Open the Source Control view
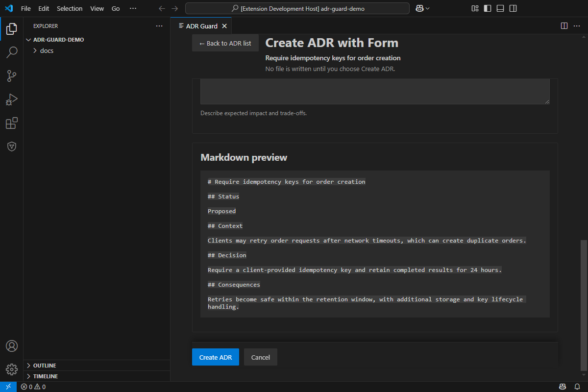Image resolution: width=588 pixels, height=392 pixels. point(12,75)
